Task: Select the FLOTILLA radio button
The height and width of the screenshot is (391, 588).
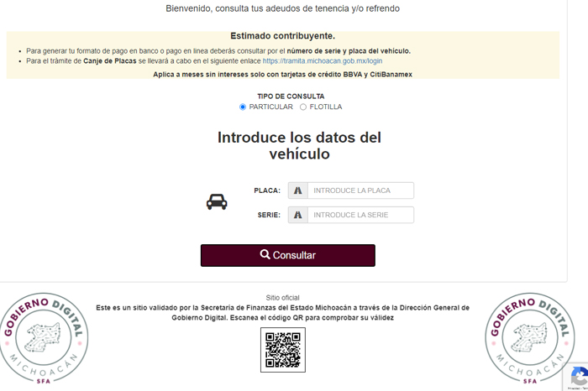Action: click(x=303, y=107)
